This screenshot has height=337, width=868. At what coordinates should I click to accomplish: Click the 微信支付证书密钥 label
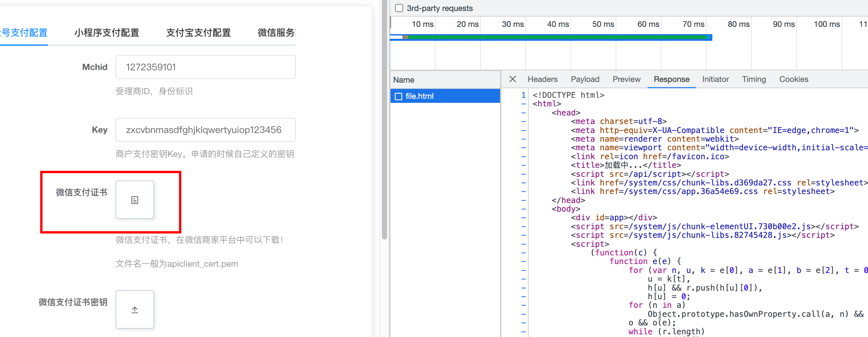(73, 302)
